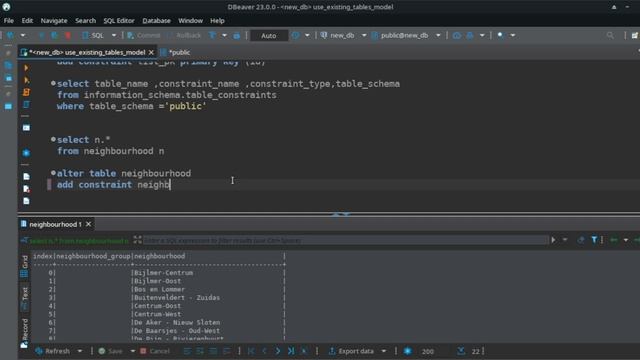640x360 pixels.
Task: Expand the filter panel icon
Action: tap(137, 240)
